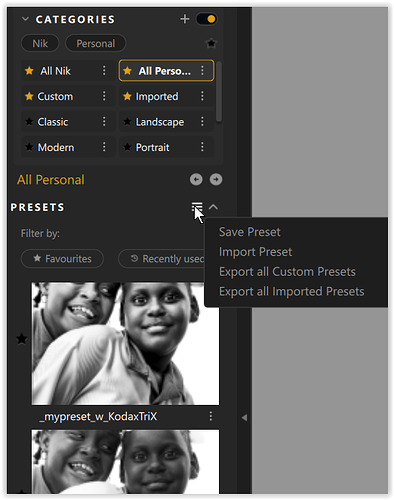The image size is (394, 500).
Task: Open options menu for Modern category
Action: tap(104, 147)
